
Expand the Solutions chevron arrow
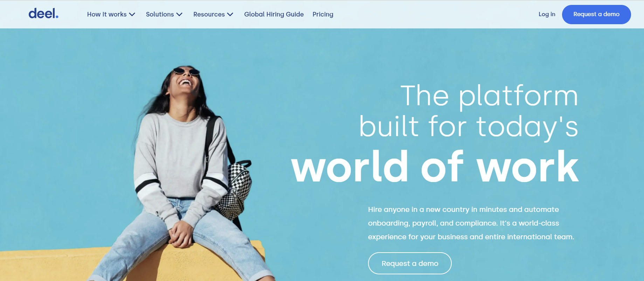coord(179,14)
